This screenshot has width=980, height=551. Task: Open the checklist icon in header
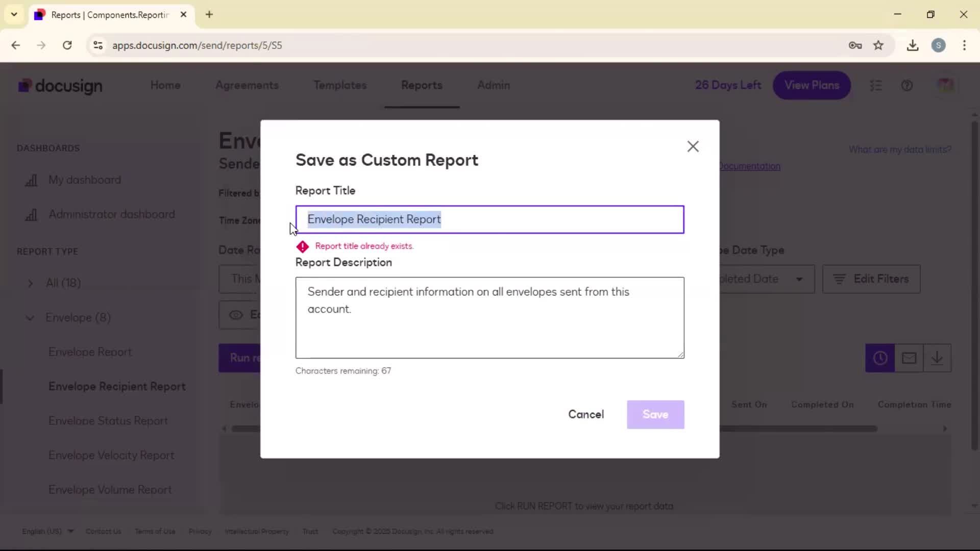pyautogui.click(x=876, y=86)
